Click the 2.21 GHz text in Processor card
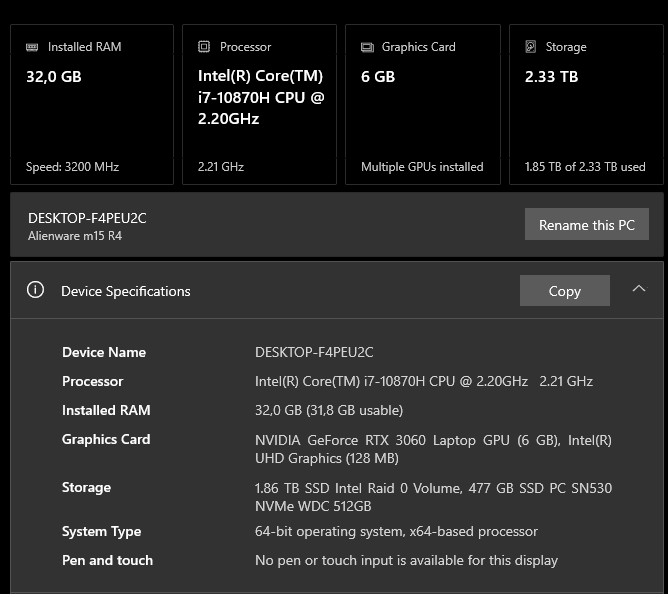Image resolution: width=669 pixels, height=597 pixels. 221,167
